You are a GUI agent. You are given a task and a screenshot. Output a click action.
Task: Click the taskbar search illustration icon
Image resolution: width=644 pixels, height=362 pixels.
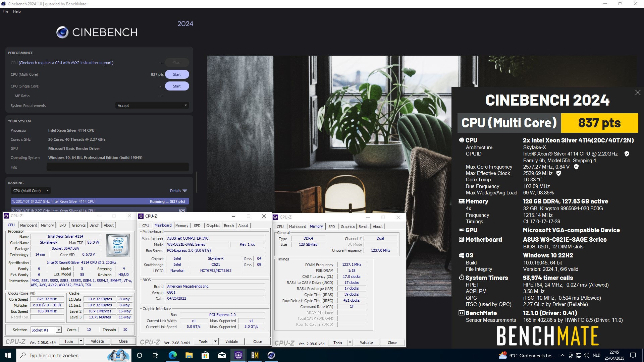(118, 355)
